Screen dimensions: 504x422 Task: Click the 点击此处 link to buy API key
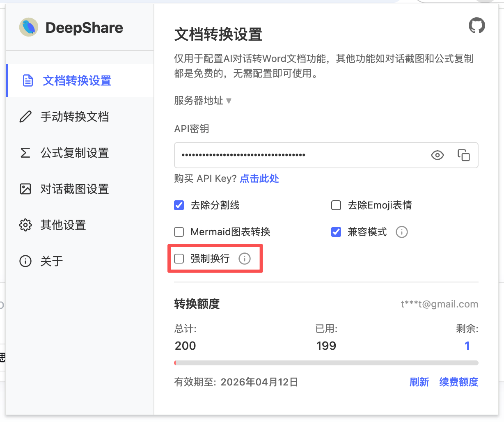tap(259, 179)
